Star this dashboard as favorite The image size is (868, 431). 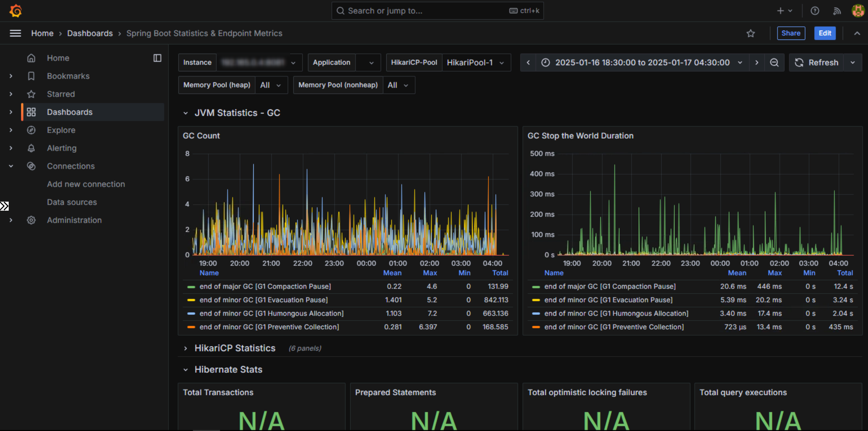[x=750, y=33]
